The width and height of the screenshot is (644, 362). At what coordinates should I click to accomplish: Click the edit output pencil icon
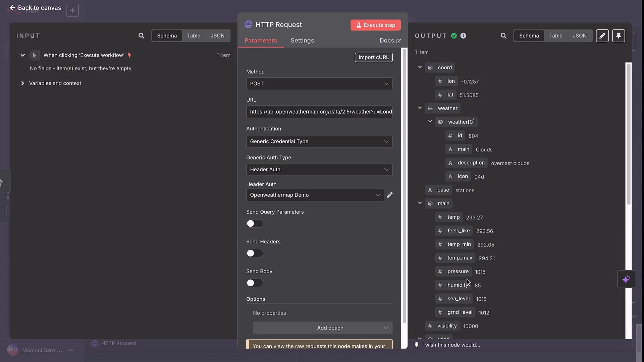click(602, 36)
